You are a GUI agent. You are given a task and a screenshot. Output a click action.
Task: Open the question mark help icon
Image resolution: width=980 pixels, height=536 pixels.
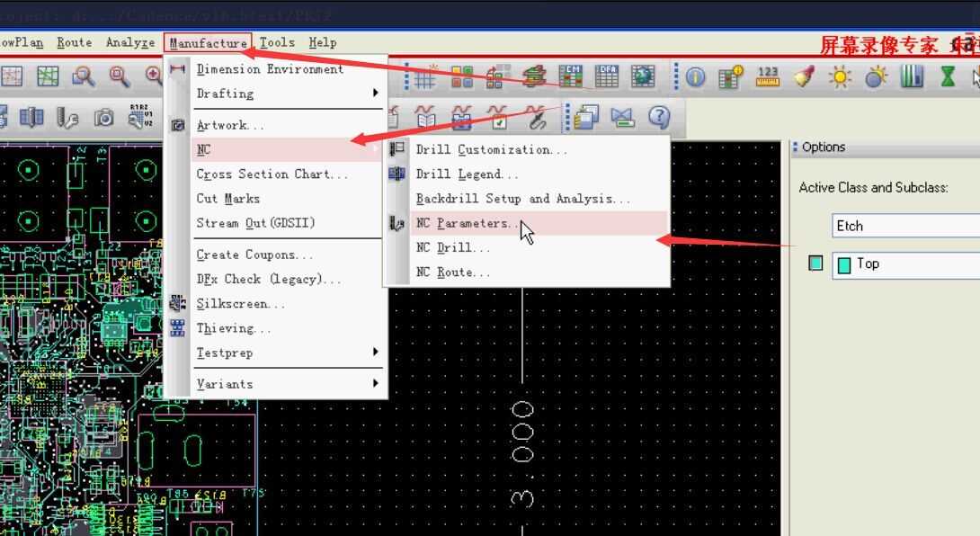click(659, 117)
